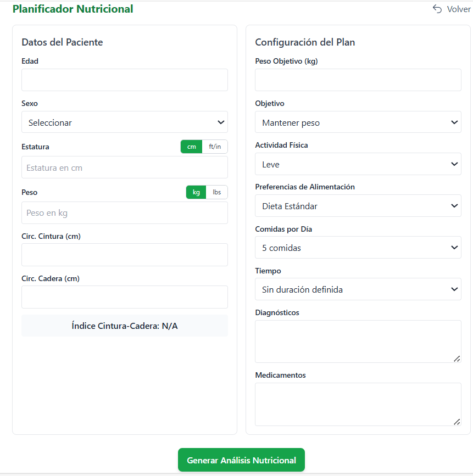Select kg as weight unit
Viewport: 473px width, 476px height.
(x=196, y=192)
